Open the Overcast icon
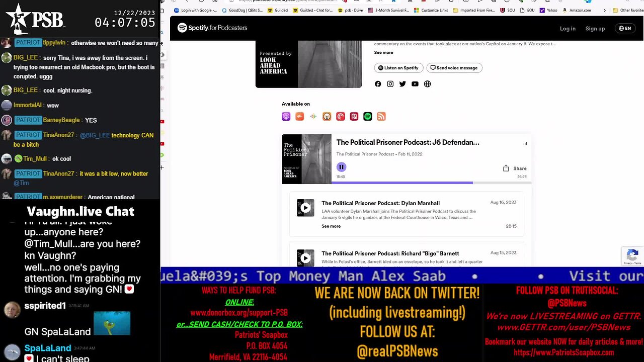Image resolution: width=644 pixels, height=362 pixels. coord(327,117)
